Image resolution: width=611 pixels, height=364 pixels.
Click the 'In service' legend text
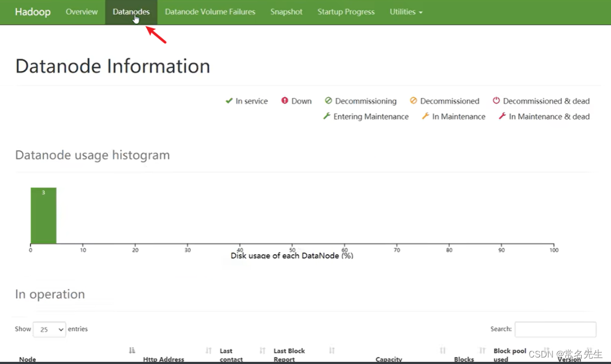click(x=252, y=101)
